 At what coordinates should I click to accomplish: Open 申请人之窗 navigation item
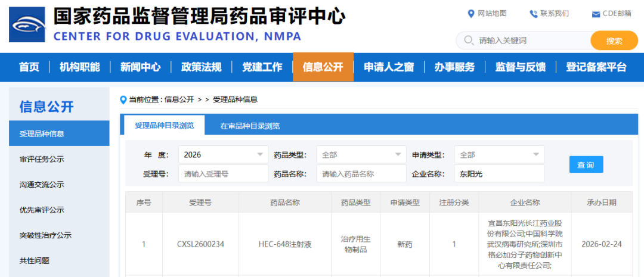[x=389, y=67]
